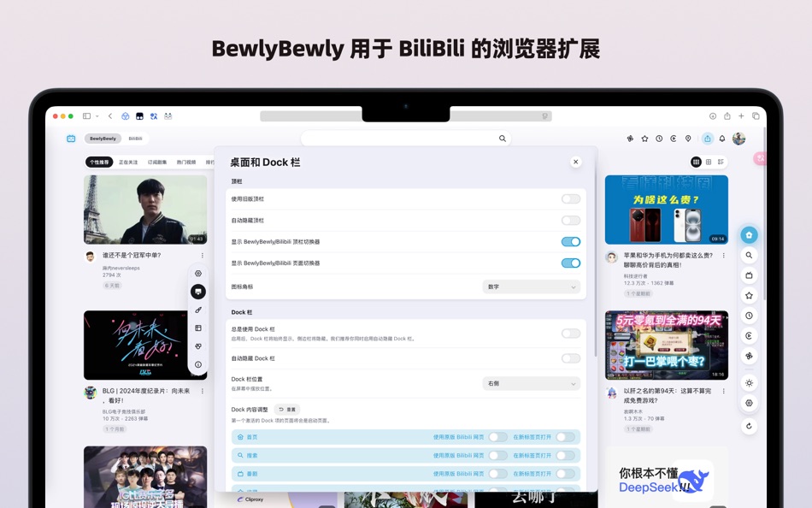
Task: Click video title 以肝之名的第94天
Action: click(x=667, y=395)
